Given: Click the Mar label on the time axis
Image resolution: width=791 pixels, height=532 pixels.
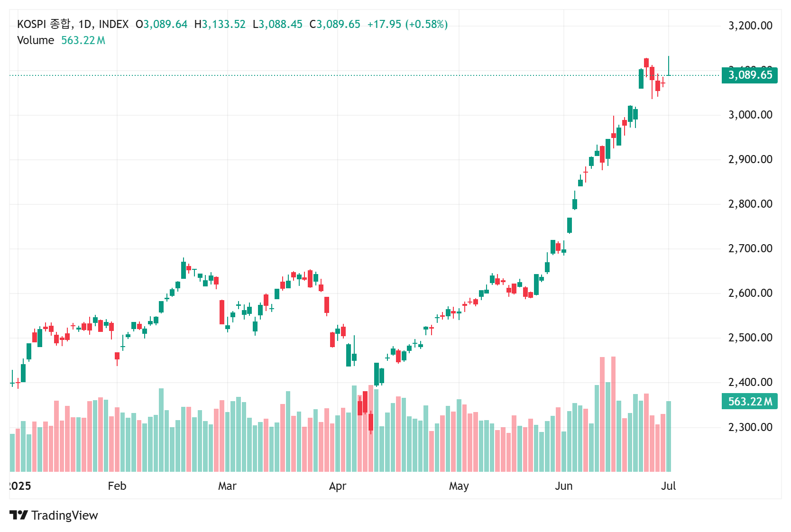Looking at the screenshot, I should point(227,486).
